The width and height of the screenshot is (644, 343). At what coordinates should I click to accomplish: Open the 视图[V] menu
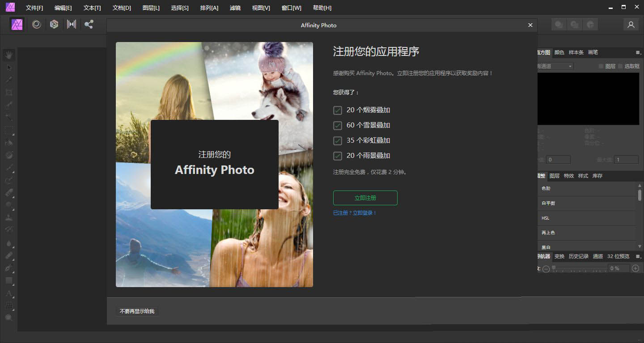261,8
